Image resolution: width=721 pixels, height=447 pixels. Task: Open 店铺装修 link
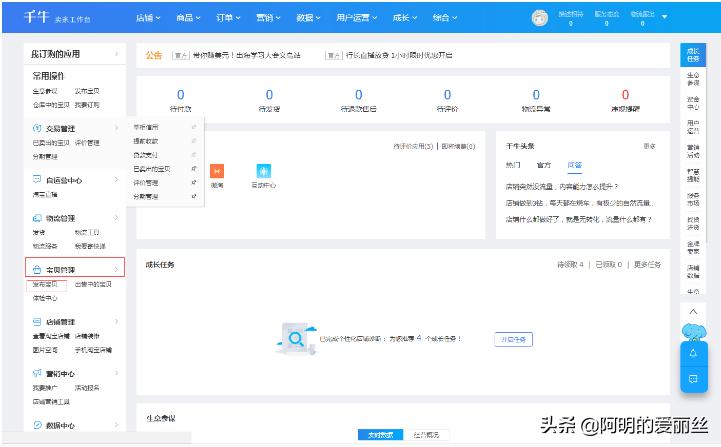[87, 336]
